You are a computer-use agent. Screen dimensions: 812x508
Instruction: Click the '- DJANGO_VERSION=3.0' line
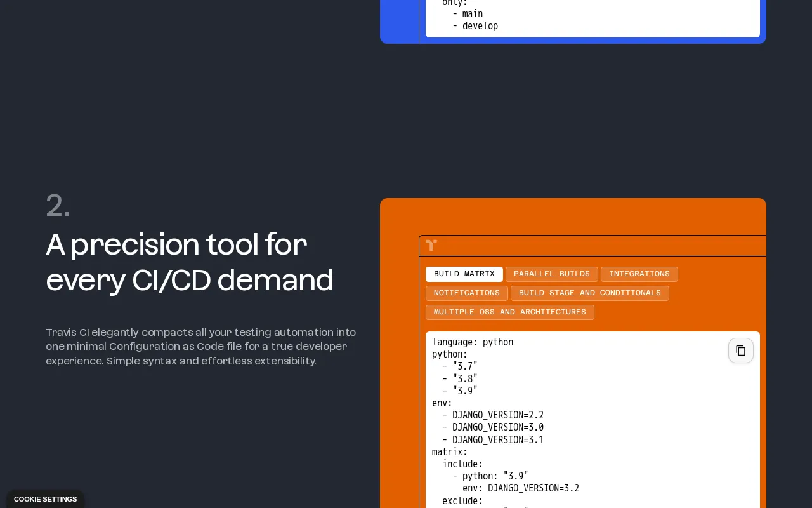(x=493, y=427)
